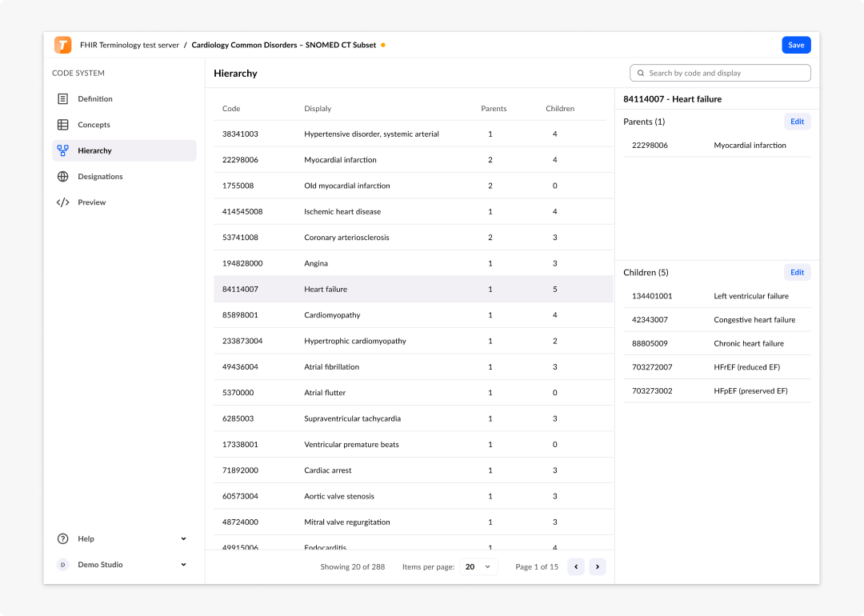Click the orange unsaved changes dot

[x=383, y=45]
